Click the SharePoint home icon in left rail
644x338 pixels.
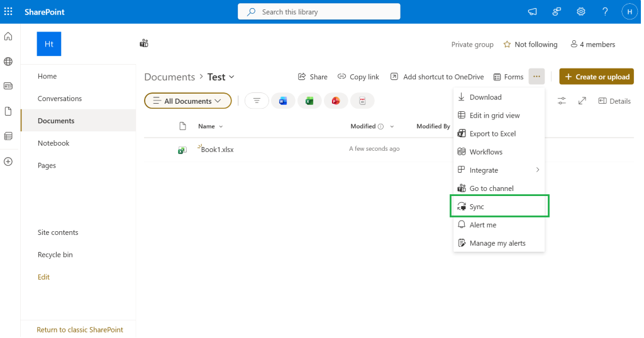[8, 36]
